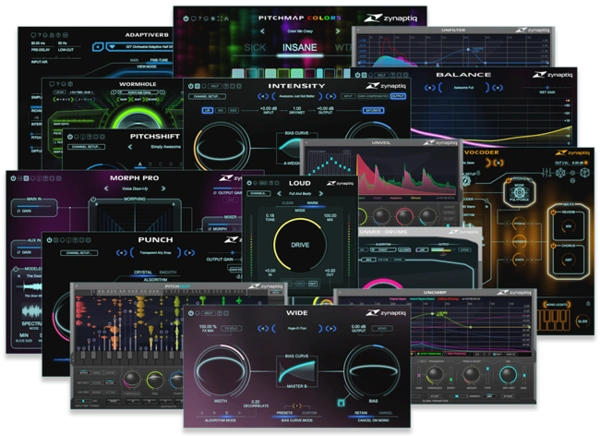Go to previous preset in MORPH PRO
This screenshot has width=600, height=436.
[x=106, y=189]
